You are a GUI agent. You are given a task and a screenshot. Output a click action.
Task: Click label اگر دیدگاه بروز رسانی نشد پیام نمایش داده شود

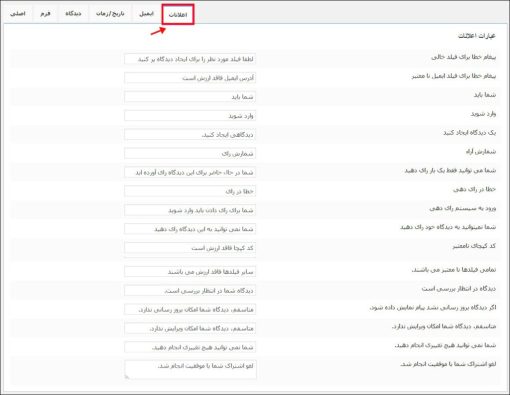pos(433,307)
